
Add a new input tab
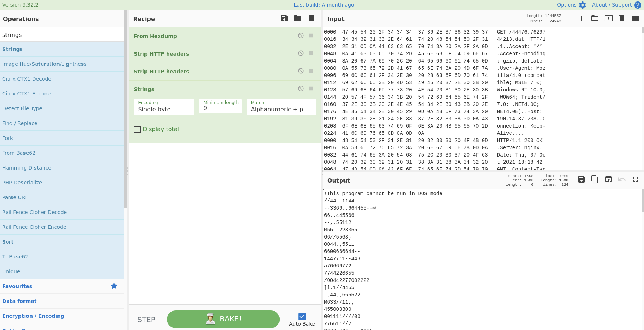(x=581, y=18)
